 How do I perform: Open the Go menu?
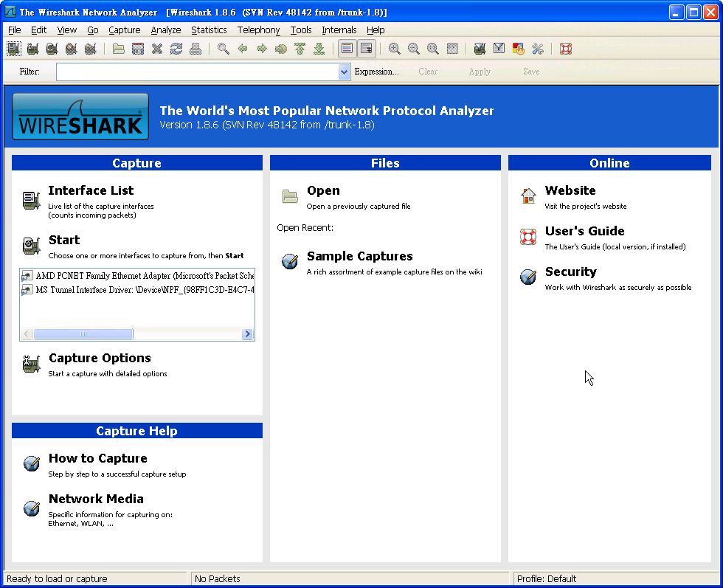point(93,30)
